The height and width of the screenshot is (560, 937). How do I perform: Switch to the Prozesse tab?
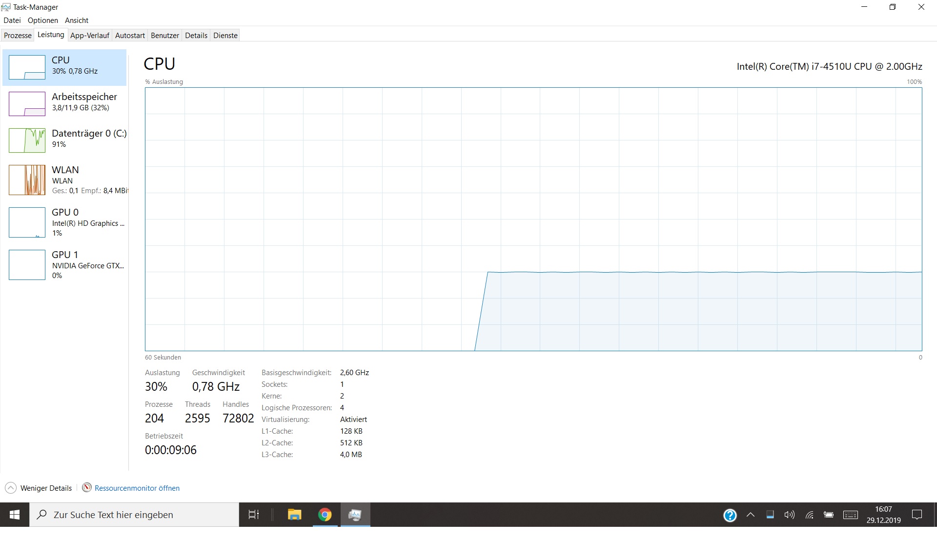coord(18,36)
